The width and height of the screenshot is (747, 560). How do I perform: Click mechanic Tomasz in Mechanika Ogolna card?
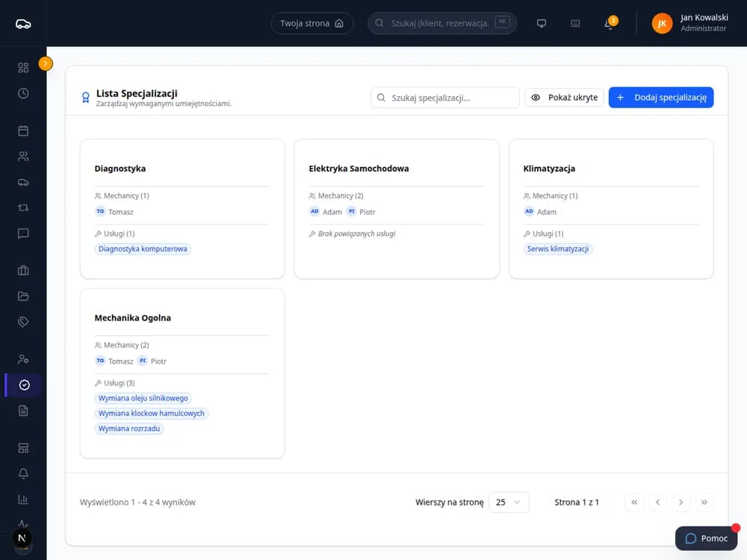pos(114,361)
